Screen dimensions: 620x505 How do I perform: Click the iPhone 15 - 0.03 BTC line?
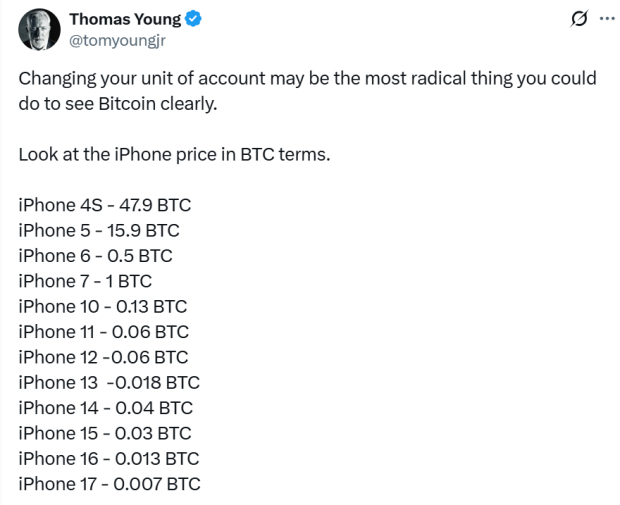pyautogui.click(x=104, y=433)
